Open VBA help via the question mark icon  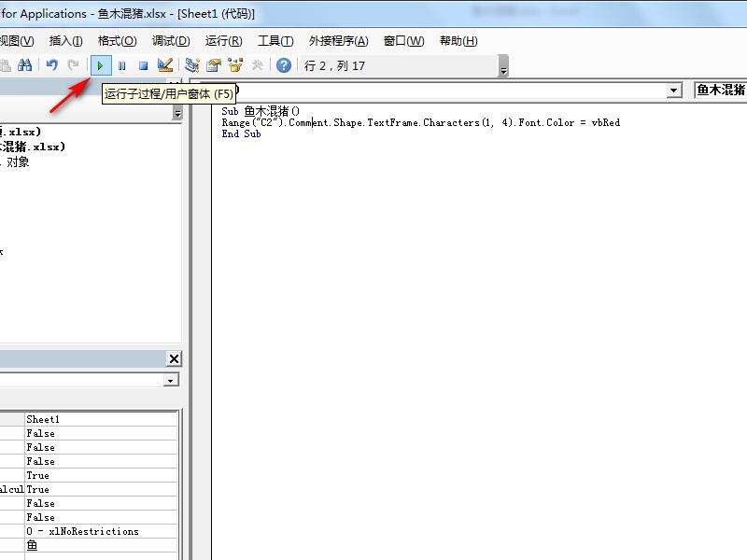282,65
